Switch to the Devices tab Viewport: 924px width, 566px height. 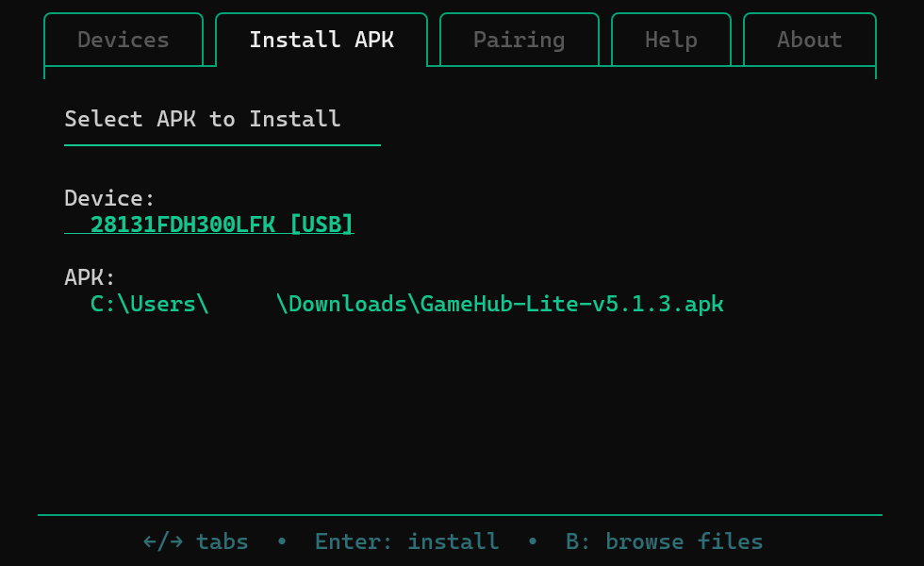click(123, 40)
